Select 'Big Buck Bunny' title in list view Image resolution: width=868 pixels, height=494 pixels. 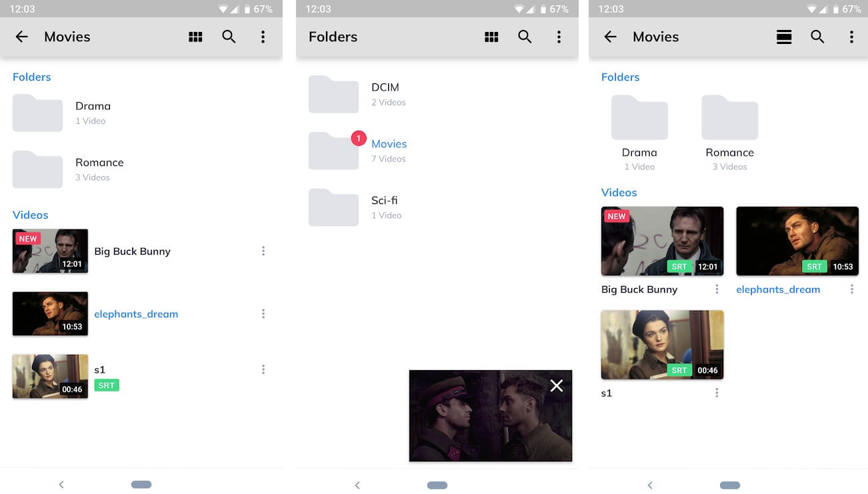coord(132,251)
